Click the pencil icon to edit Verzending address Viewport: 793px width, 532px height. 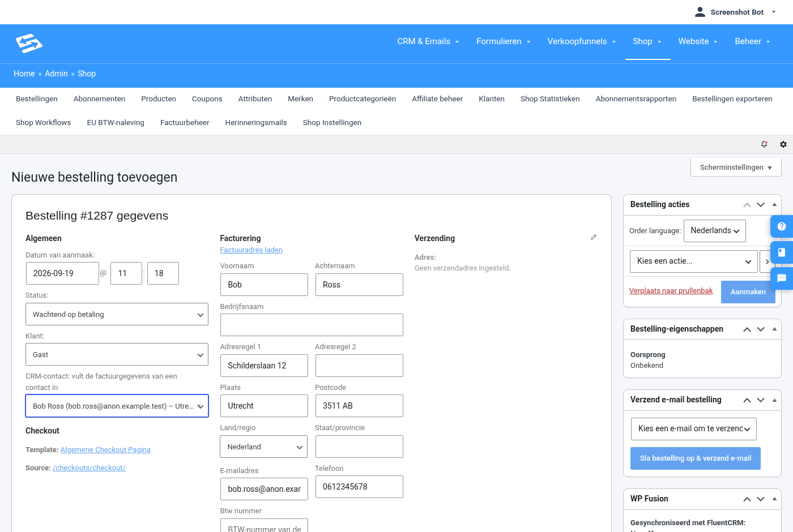(594, 237)
